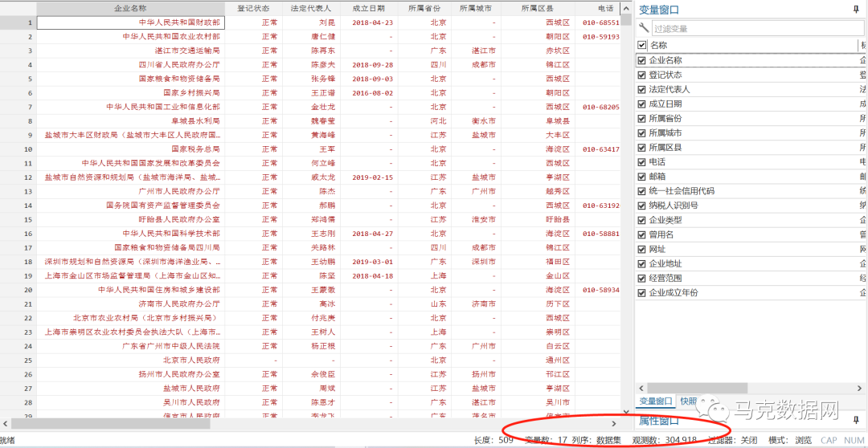
Task: Uncheck the 成立日期 variable checkbox
Action: 642,104
